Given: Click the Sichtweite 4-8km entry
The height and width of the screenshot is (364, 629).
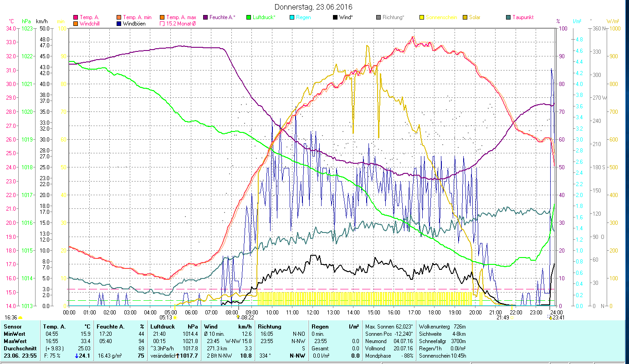Looking at the screenshot, I should click(x=441, y=334).
